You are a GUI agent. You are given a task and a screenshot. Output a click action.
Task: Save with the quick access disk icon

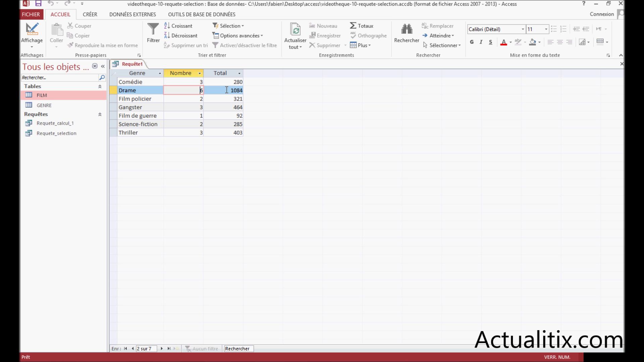(38, 4)
